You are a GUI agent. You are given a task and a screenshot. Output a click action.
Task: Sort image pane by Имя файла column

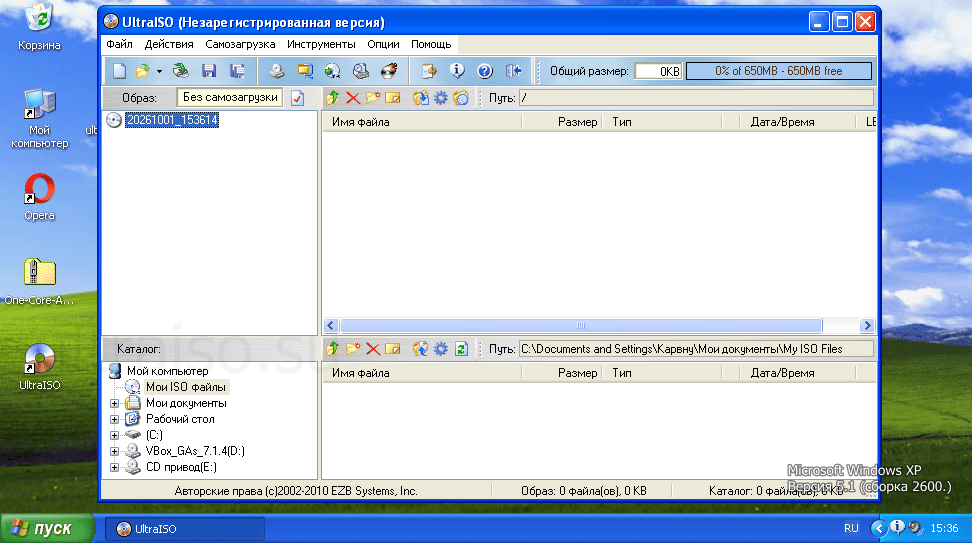pyautogui.click(x=422, y=122)
